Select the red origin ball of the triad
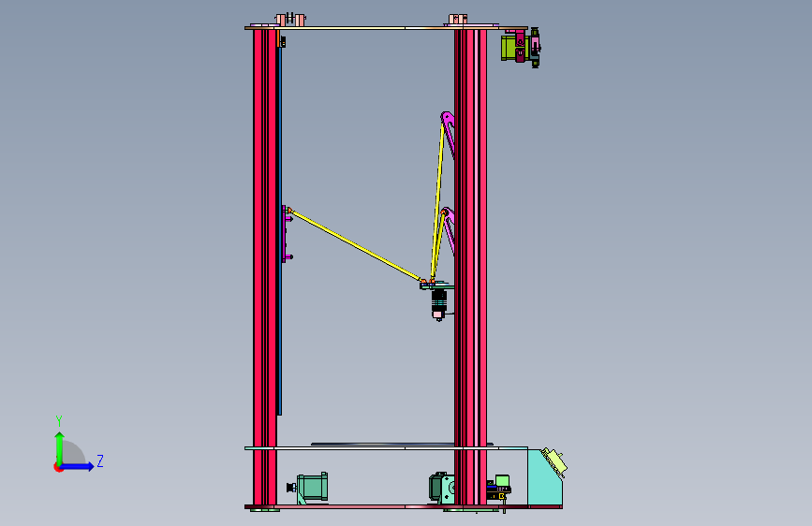 pos(58,467)
